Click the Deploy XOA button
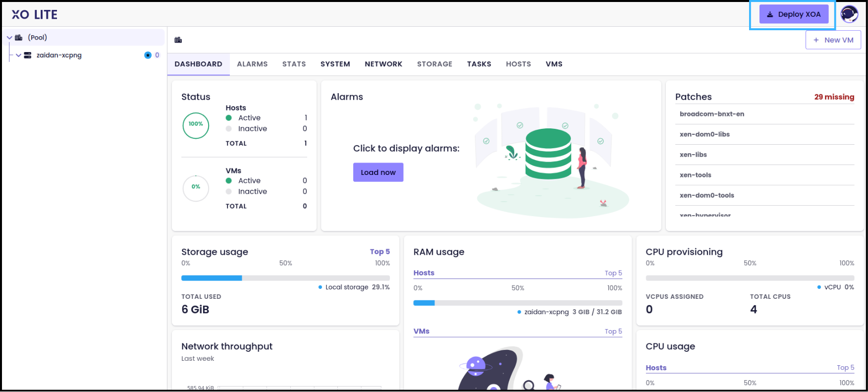Viewport: 868px width, 392px height. (794, 14)
